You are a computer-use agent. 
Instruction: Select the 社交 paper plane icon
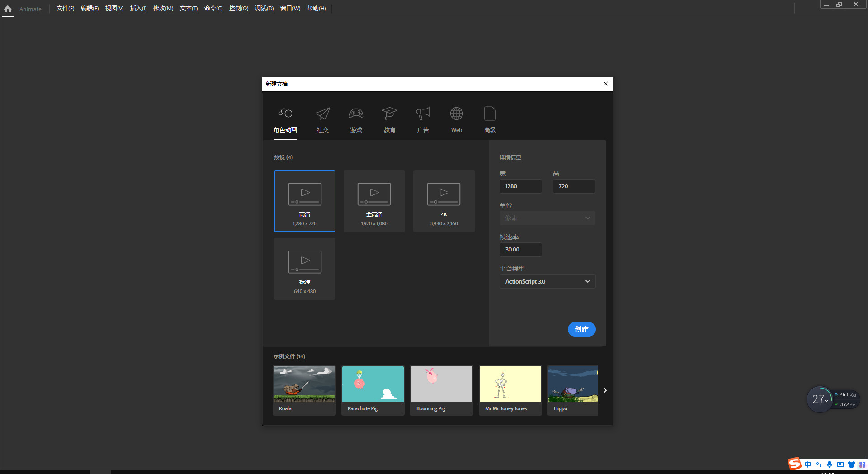[323, 114]
